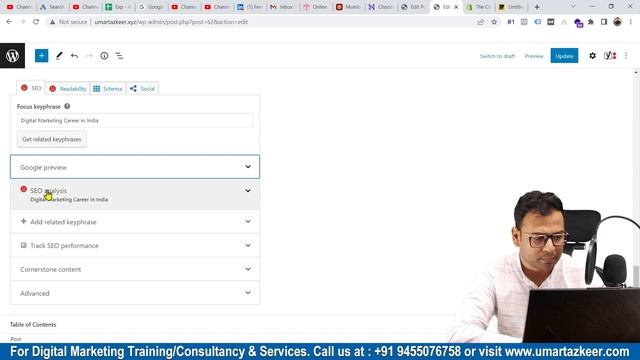
Task: Undo the last change
Action: point(74,56)
